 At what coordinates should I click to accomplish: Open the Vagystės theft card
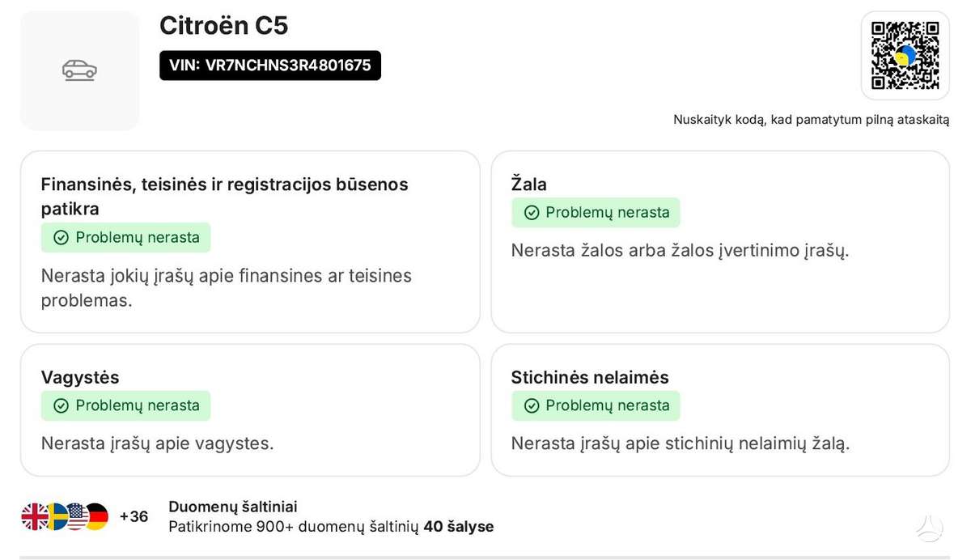pyautogui.click(x=250, y=410)
